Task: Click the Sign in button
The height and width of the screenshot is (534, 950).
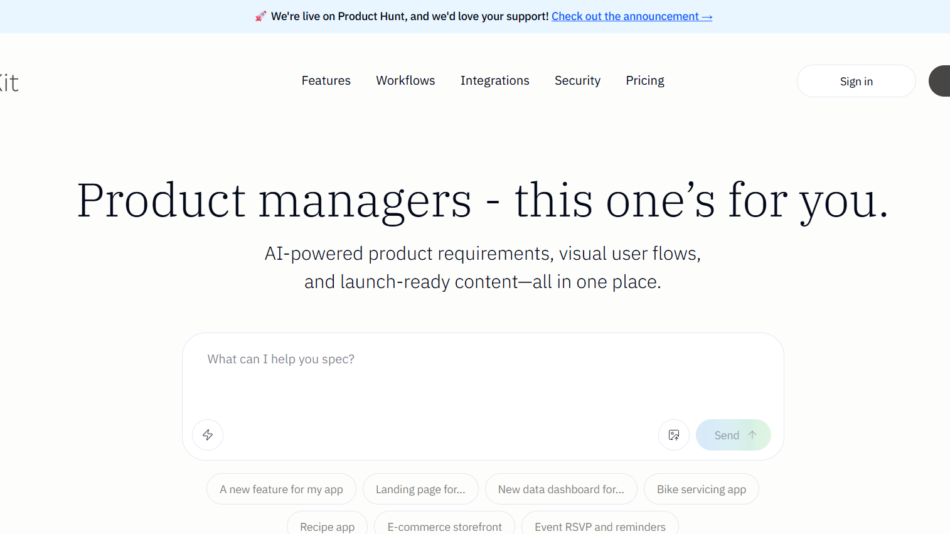Action: click(856, 82)
